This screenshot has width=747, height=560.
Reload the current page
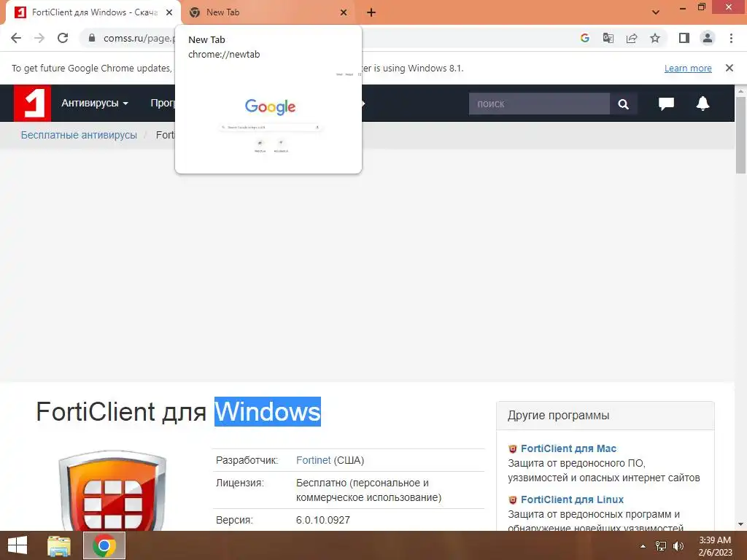click(63, 38)
